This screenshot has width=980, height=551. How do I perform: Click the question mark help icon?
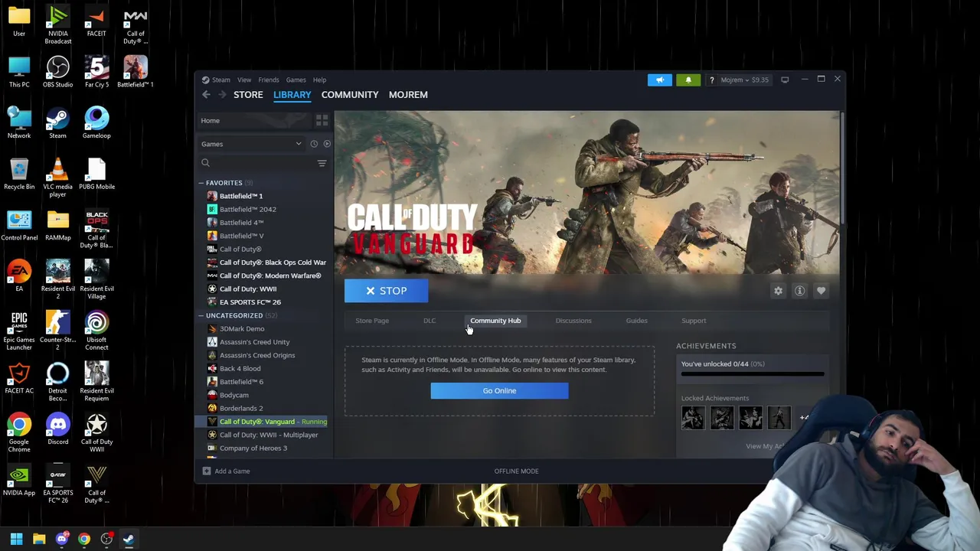click(x=711, y=80)
